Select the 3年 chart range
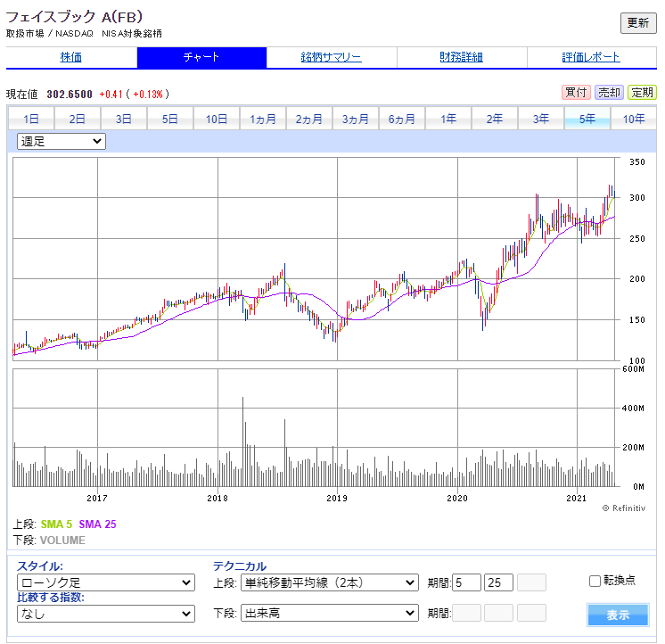 tap(541, 119)
